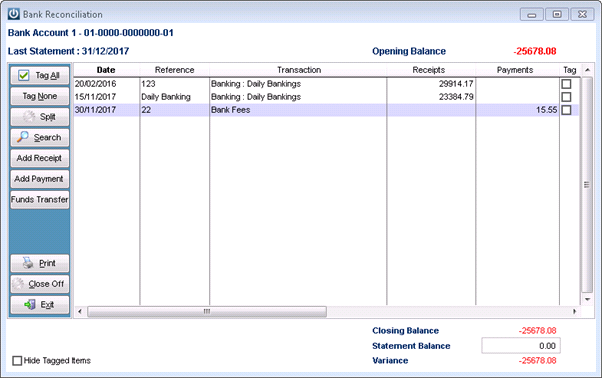Click the Payments column header

(x=517, y=70)
